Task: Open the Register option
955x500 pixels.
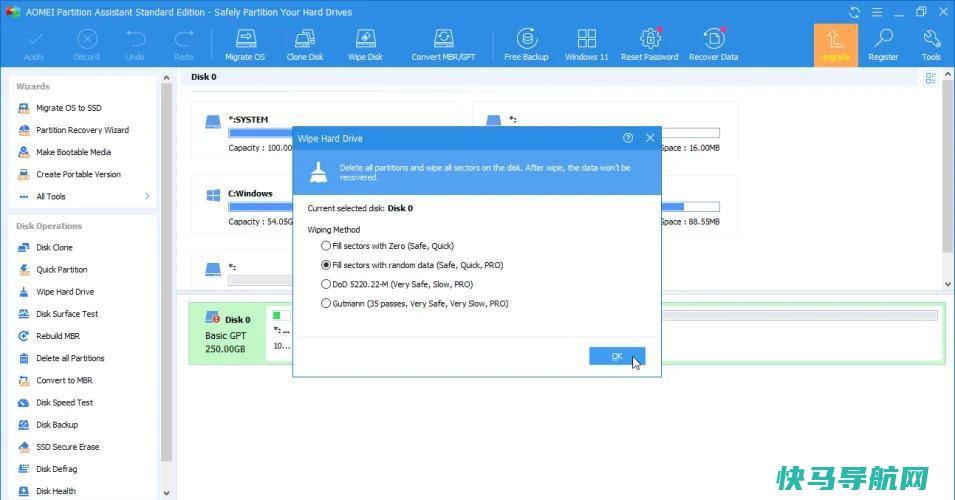Action: [x=883, y=45]
